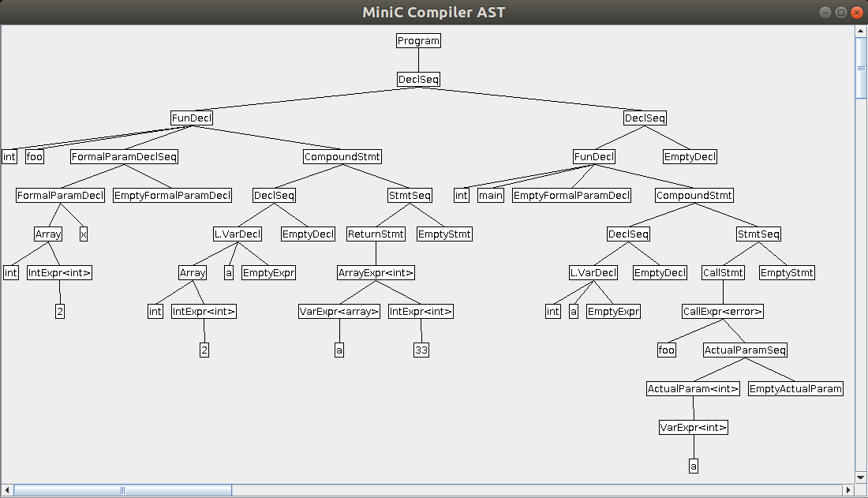Image resolution: width=868 pixels, height=498 pixels.
Task: Click the horizontal scrollbar left arrow
Action: pos(7,490)
